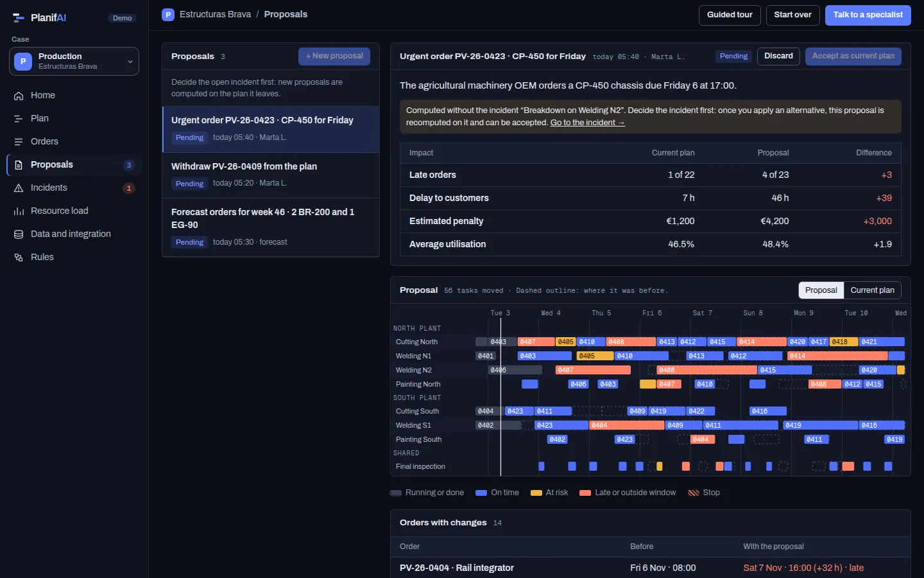The width and height of the screenshot is (924, 578).
Task: Click the Incidents warning triangle icon
Action: click(x=19, y=188)
